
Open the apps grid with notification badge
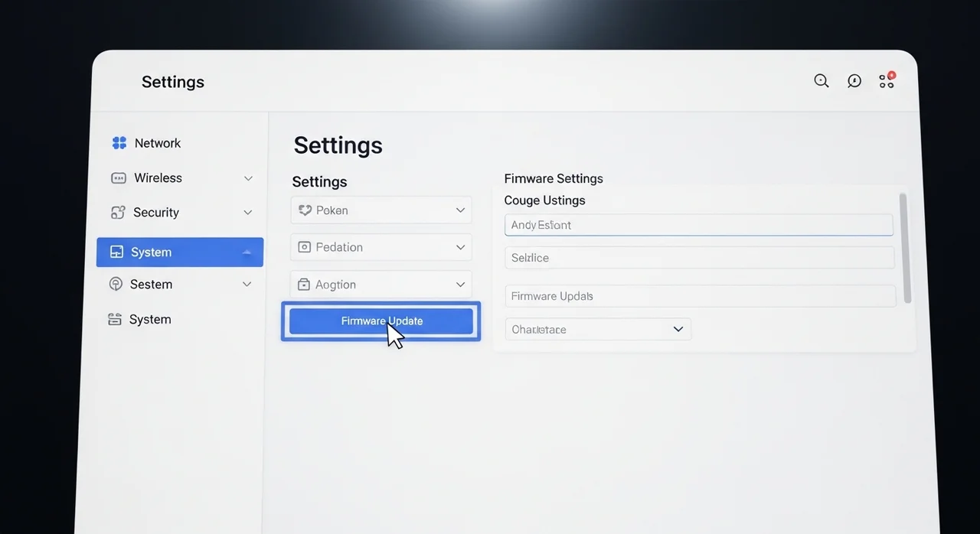pyautogui.click(x=887, y=81)
